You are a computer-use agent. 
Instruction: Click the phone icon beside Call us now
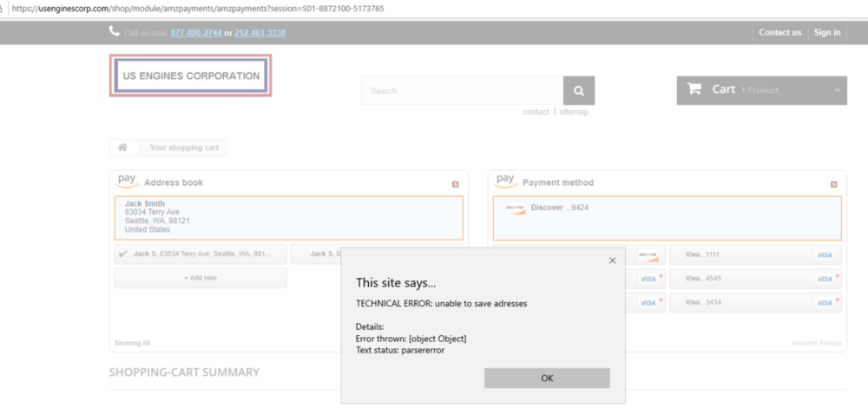click(x=115, y=31)
